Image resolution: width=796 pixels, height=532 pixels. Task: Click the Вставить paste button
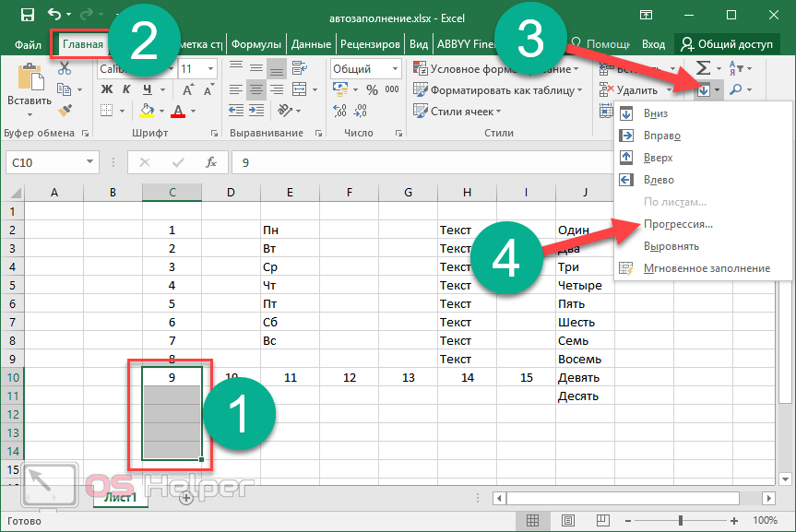point(29,89)
